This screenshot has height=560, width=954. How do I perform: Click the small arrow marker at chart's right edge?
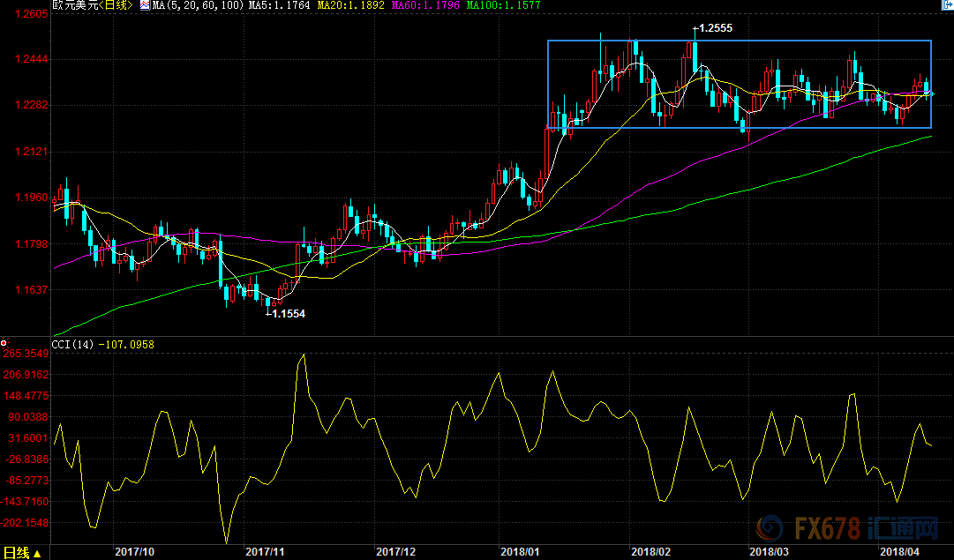click(933, 93)
